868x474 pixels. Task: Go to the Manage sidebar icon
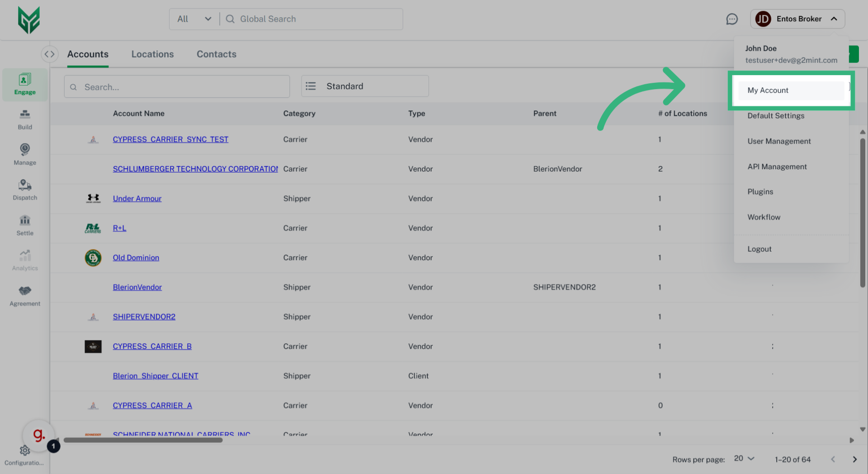click(x=25, y=155)
